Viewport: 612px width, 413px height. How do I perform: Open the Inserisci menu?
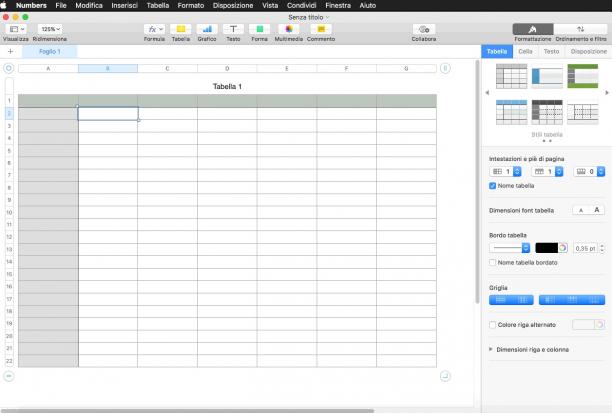125,5
